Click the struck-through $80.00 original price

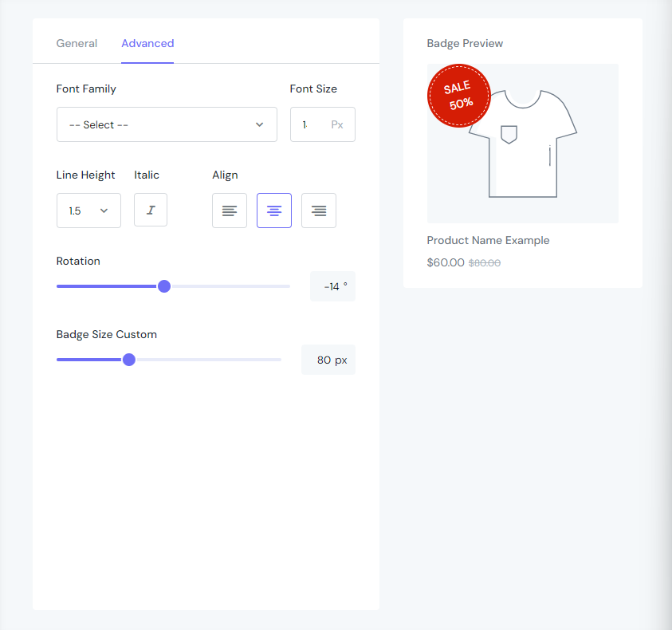click(485, 263)
